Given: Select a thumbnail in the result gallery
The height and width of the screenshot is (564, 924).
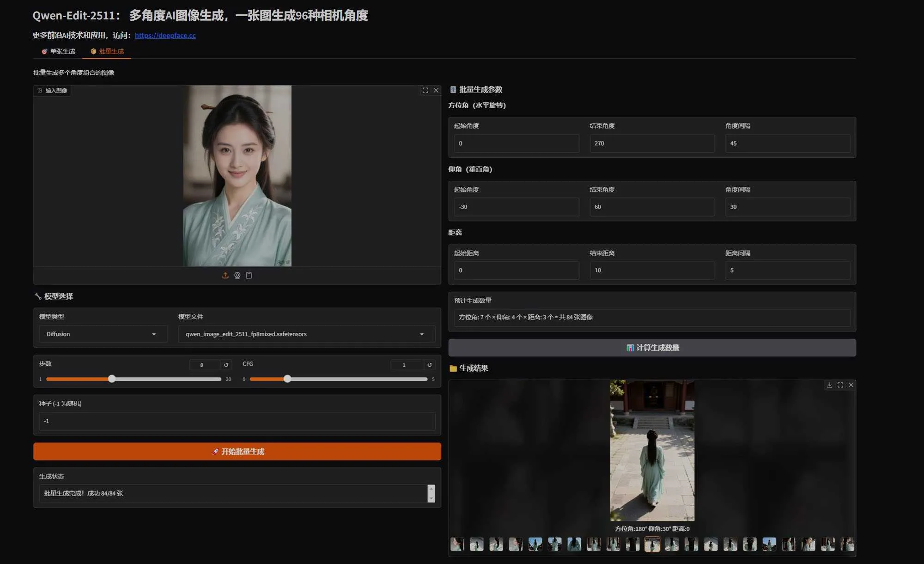Looking at the screenshot, I should [653, 544].
